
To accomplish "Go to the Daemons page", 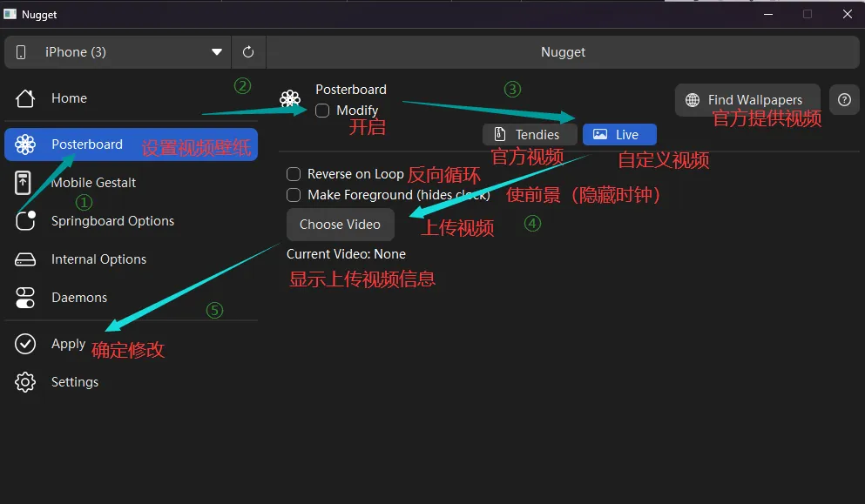I will point(79,297).
